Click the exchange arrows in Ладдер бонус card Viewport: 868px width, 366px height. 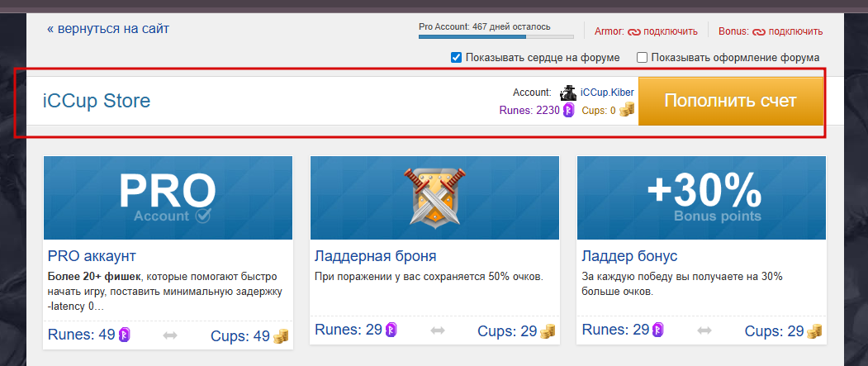tap(704, 330)
